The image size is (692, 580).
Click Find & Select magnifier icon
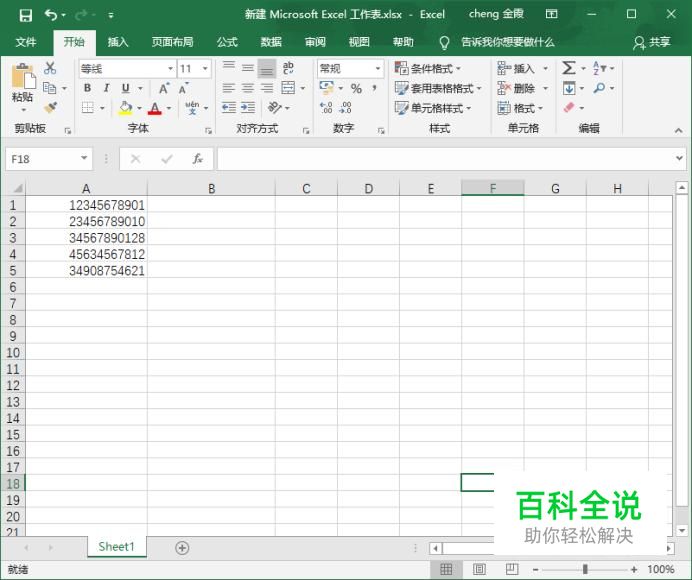pos(599,88)
